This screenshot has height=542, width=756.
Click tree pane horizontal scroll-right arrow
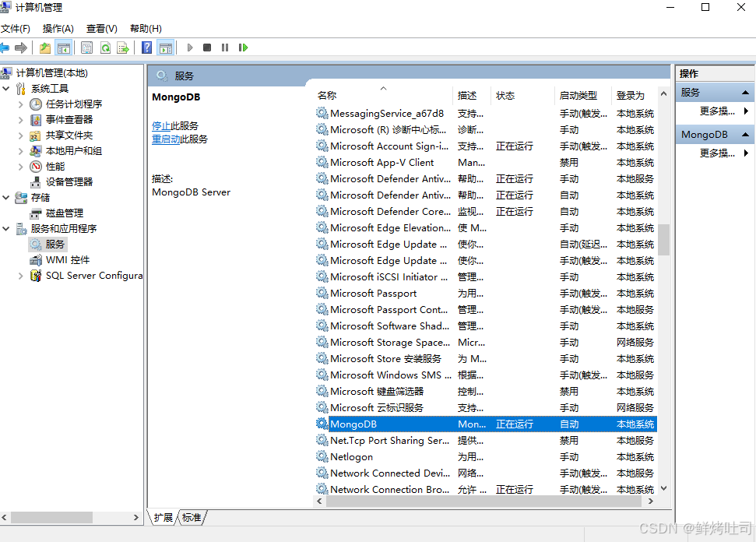point(136,517)
